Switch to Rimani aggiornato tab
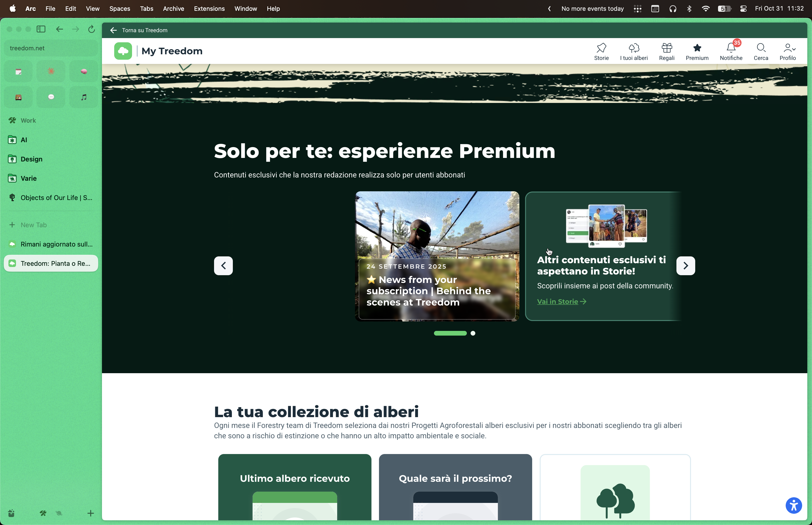This screenshot has width=812, height=525. [51, 244]
